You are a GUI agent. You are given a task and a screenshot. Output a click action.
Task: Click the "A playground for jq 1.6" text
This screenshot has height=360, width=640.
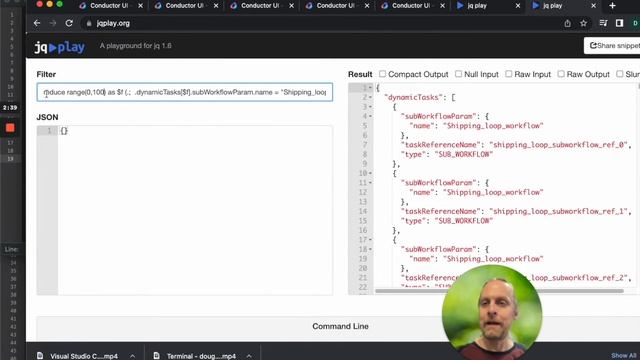136,46
